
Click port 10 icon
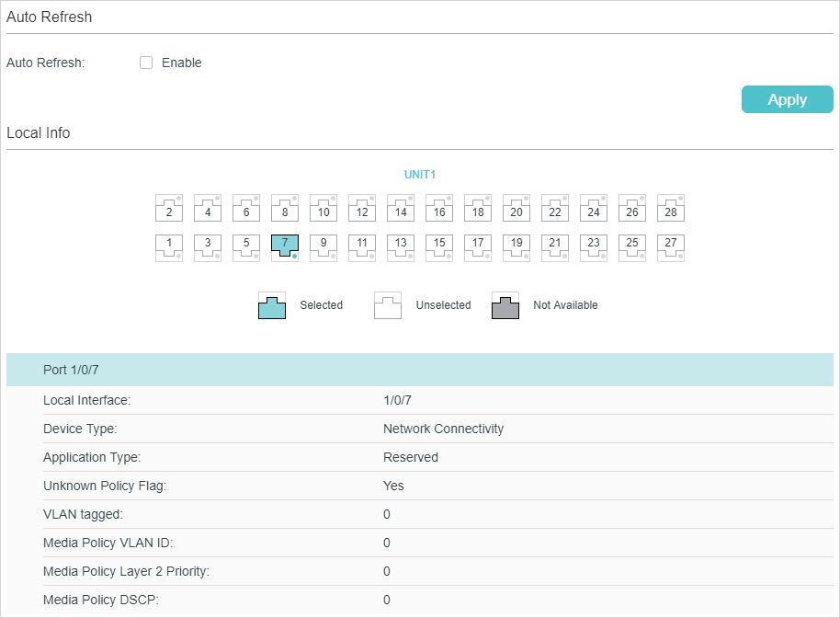pyautogui.click(x=324, y=209)
